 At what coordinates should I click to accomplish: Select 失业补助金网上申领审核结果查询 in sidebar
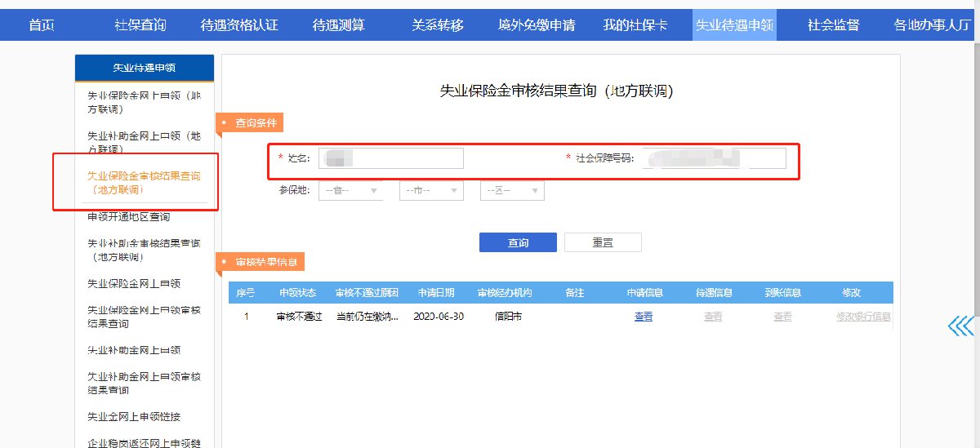(x=144, y=383)
